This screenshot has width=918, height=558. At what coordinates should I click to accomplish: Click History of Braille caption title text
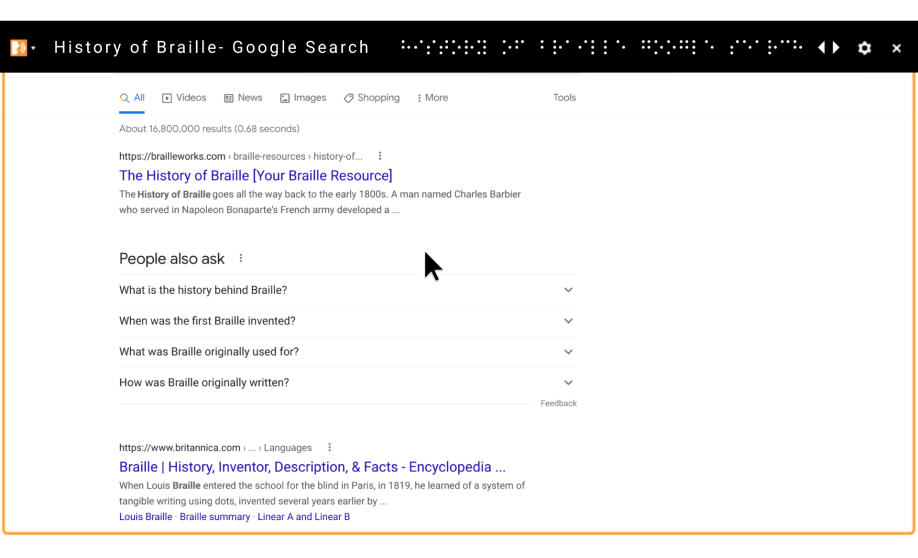(x=212, y=47)
